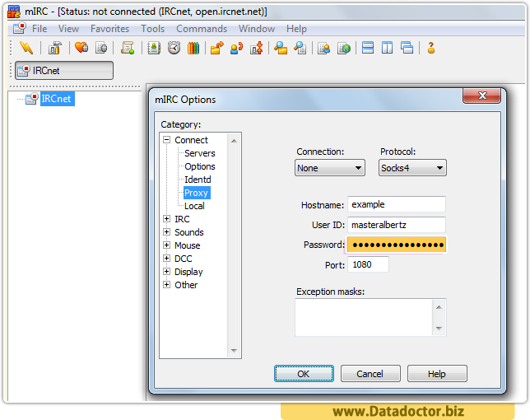Click Exception masks scrollbar down arrow
530x420 pixels.
pyautogui.click(x=439, y=328)
